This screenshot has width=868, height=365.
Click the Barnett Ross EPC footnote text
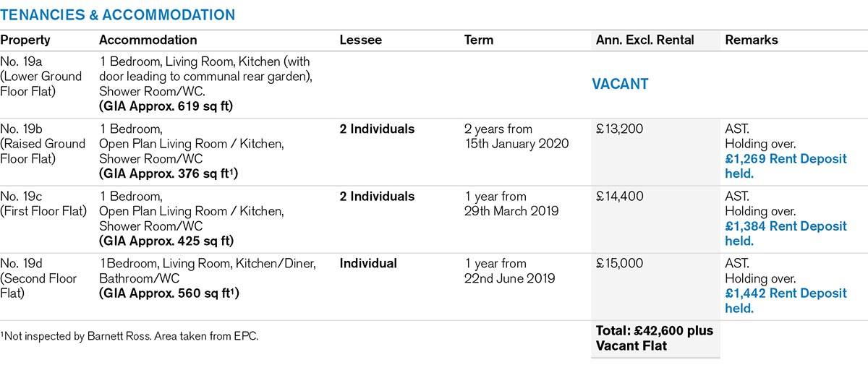click(x=129, y=337)
